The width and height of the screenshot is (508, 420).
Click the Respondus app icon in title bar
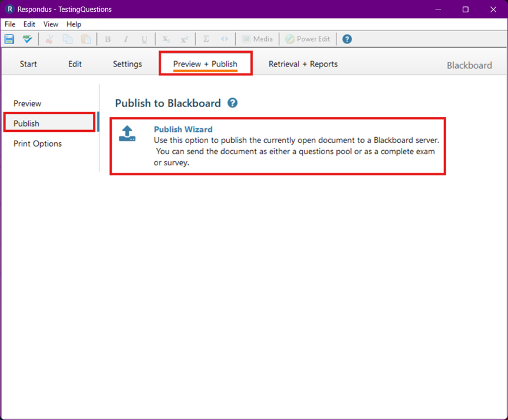coord(10,9)
